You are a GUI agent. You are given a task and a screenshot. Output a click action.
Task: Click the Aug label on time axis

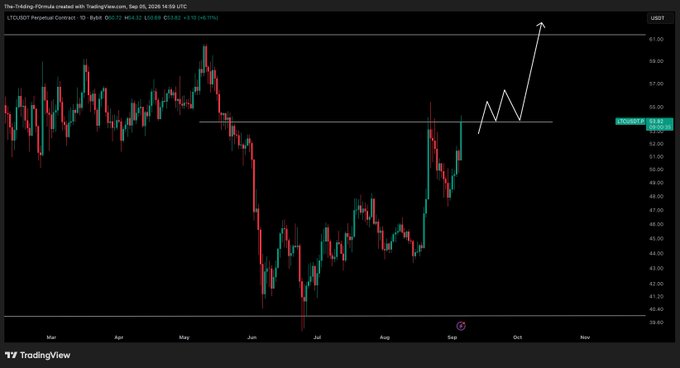pyautogui.click(x=385, y=337)
